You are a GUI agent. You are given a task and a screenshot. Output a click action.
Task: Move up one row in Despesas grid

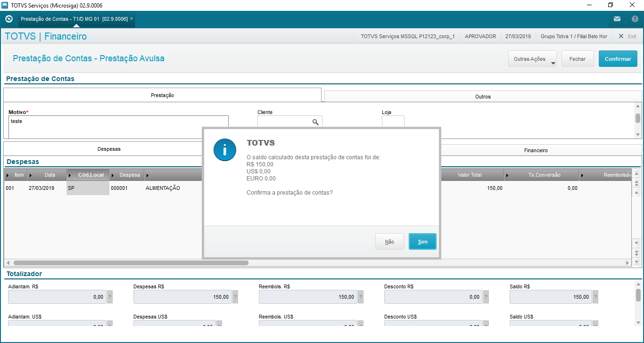pyautogui.click(x=636, y=192)
